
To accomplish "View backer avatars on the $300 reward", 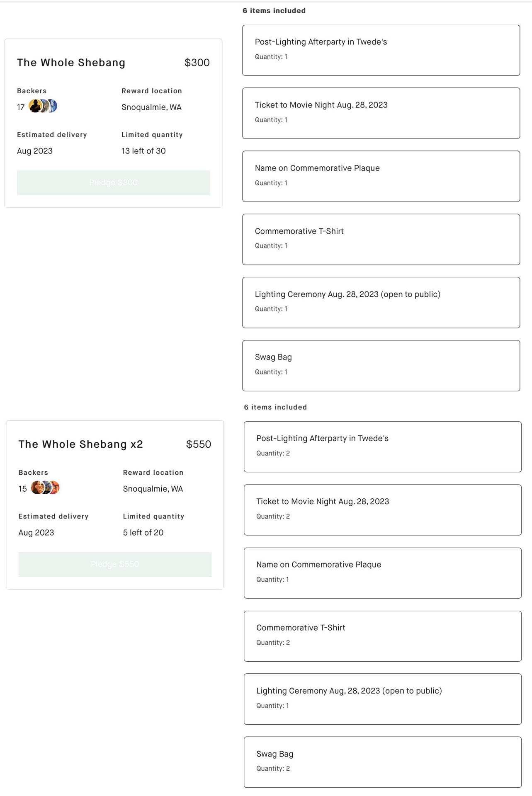I will click(x=43, y=106).
